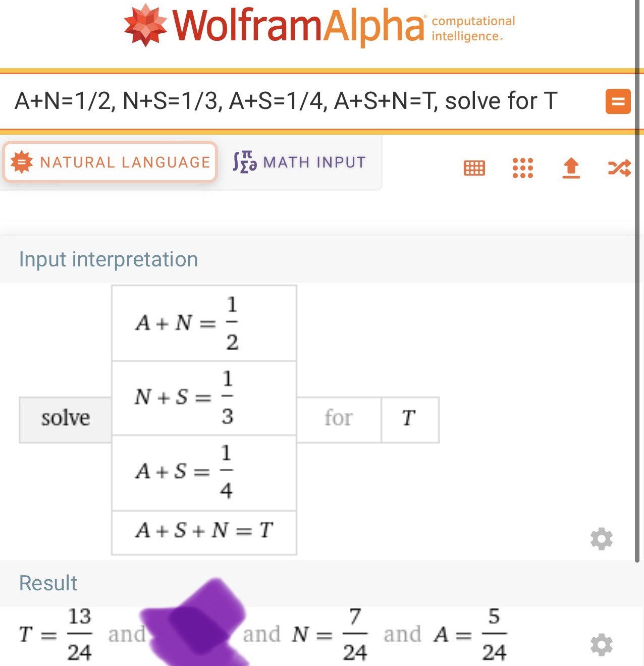This screenshot has height=666, width=644.
Task: Open Result pod settings gear
Action: [602, 645]
